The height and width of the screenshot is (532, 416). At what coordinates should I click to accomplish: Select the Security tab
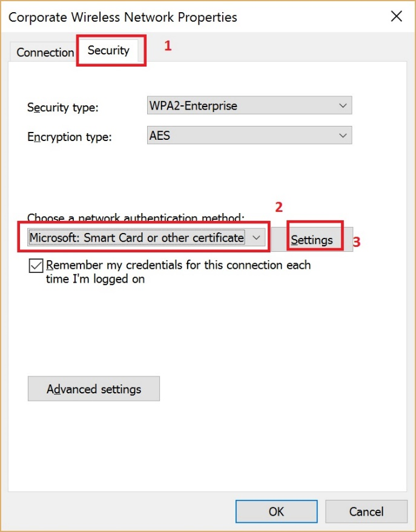point(110,51)
